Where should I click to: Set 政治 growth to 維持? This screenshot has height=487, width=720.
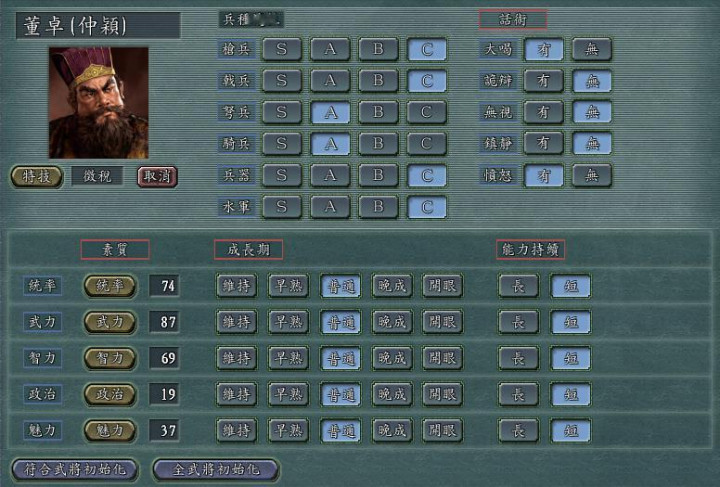click(236, 394)
